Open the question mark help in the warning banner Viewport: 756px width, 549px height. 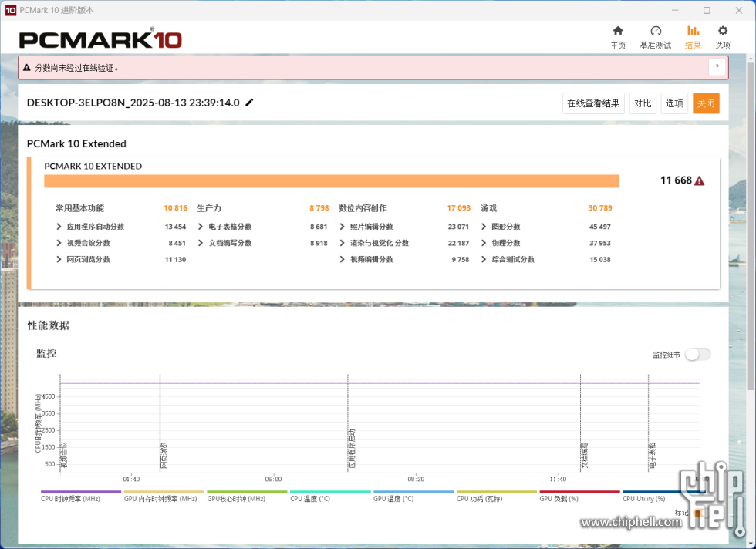pos(717,68)
